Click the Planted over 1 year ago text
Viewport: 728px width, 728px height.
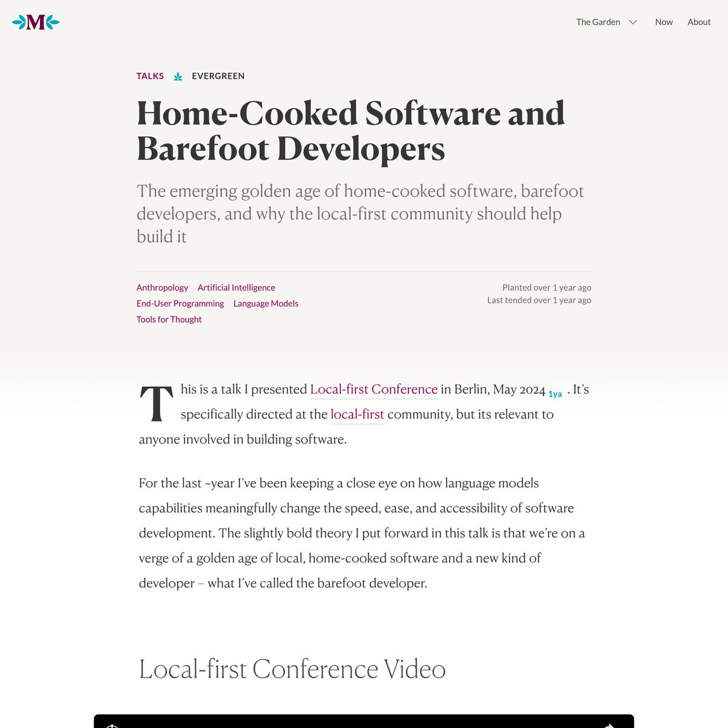[546, 288]
